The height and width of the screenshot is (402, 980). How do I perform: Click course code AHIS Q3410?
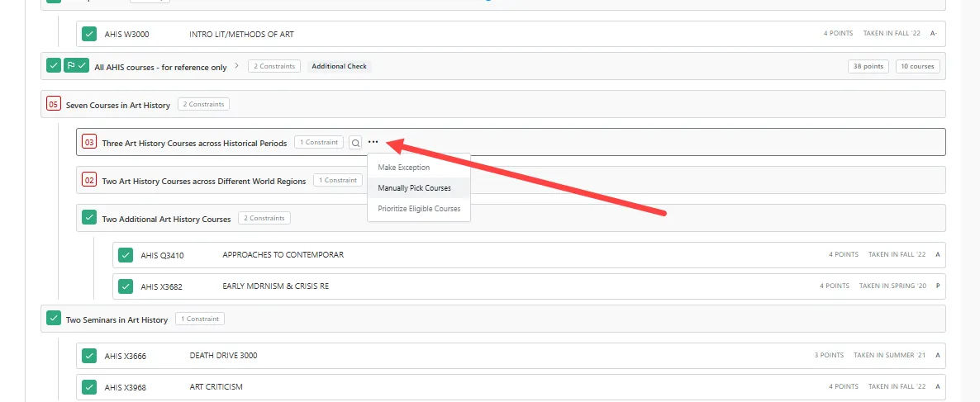163,255
